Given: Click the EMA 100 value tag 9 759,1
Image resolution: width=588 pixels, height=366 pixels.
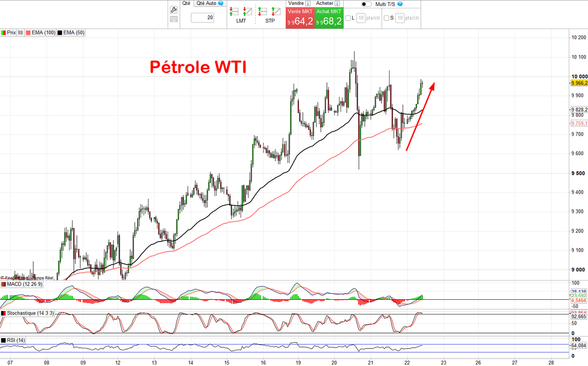Looking at the screenshot, I should coord(579,123).
